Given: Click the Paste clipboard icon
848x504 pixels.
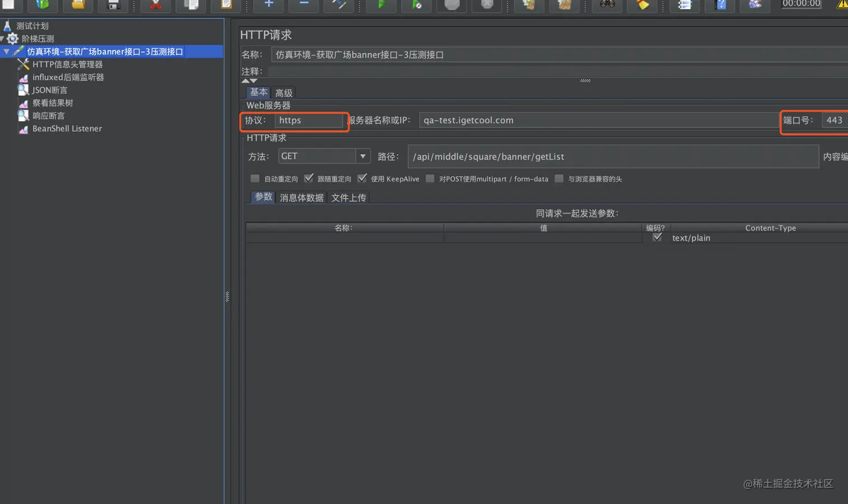Looking at the screenshot, I should (226, 4).
